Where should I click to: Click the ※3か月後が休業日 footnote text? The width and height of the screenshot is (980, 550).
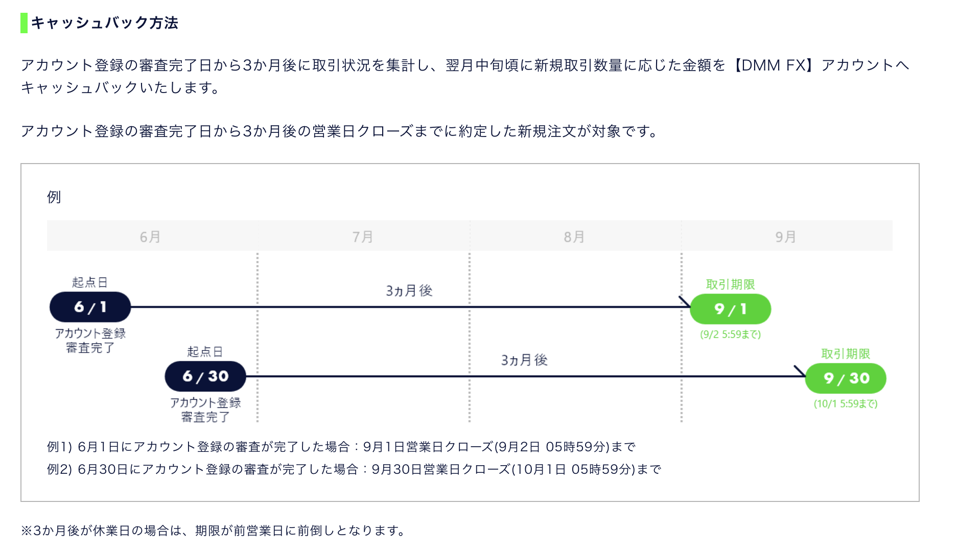coord(214,531)
